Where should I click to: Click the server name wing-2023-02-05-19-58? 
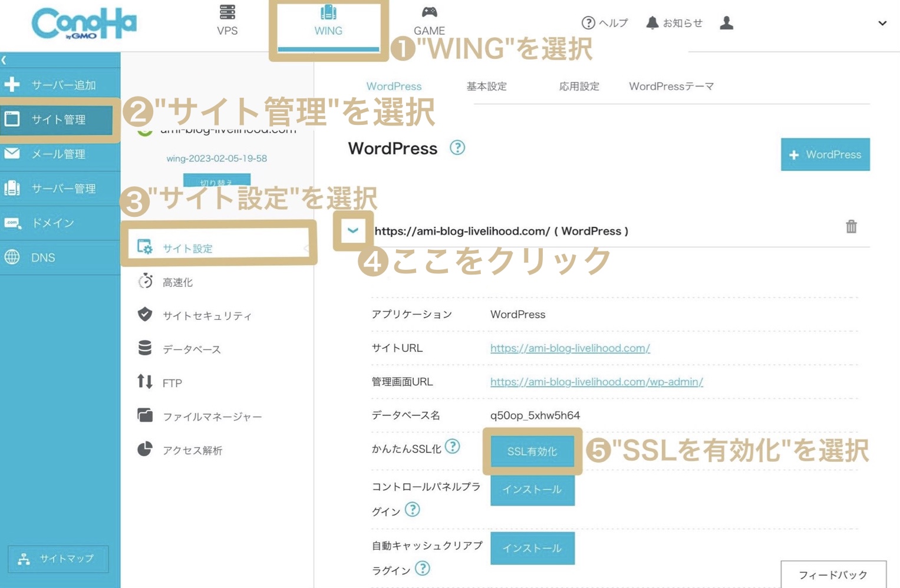[216, 158]
